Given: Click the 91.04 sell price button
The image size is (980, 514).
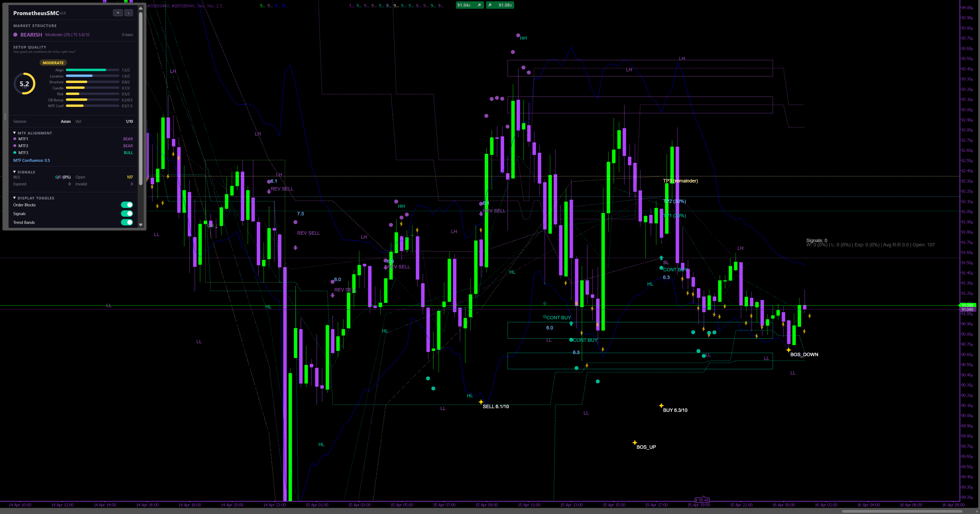Looking at the screenshot, I should pos(470,5).
